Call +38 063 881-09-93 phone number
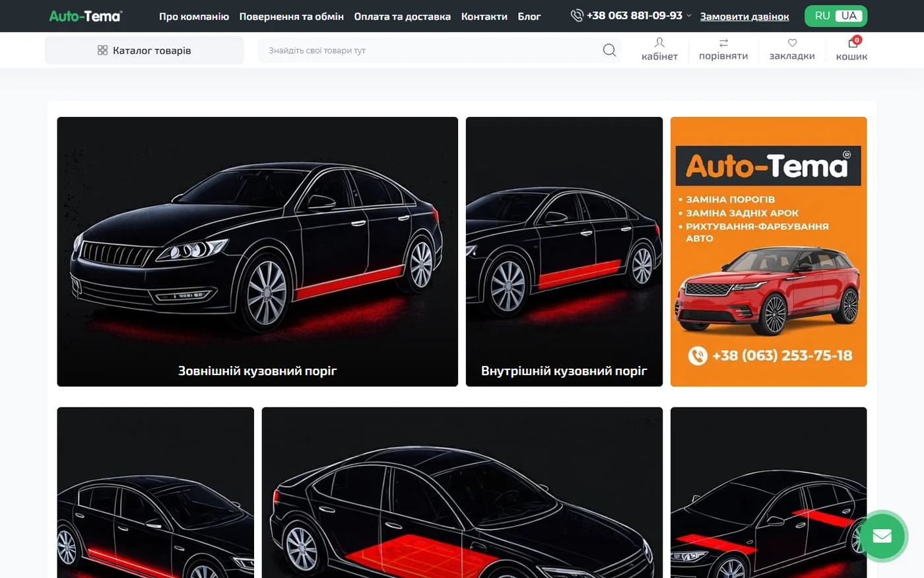 [634, 16]
